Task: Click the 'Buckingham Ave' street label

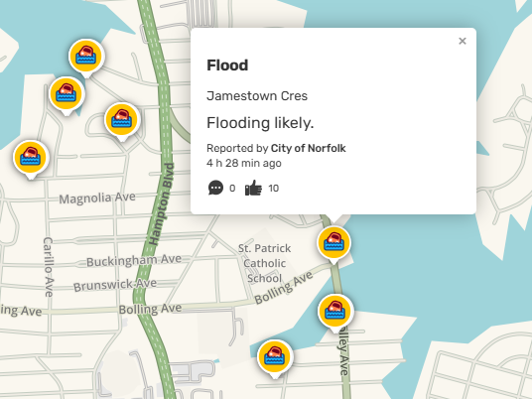Action: [x=134, y=261]
